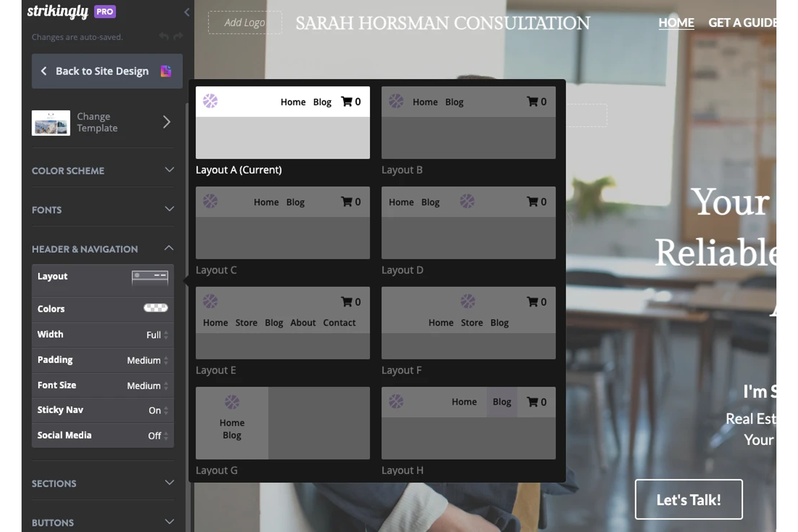Open the HOME navigation menu item
Image resolution: width=798 pixels, height=532 pixels.
(x=676, y=23)
